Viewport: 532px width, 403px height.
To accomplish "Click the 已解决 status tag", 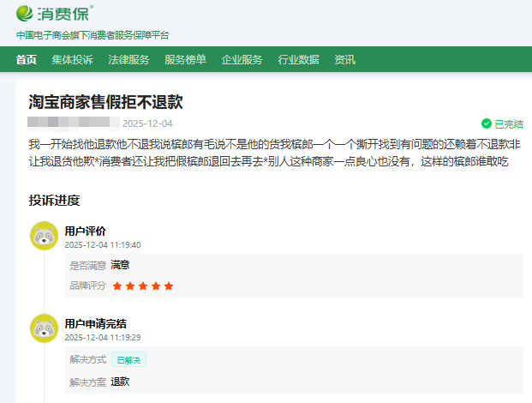I will tap(129, 359).
